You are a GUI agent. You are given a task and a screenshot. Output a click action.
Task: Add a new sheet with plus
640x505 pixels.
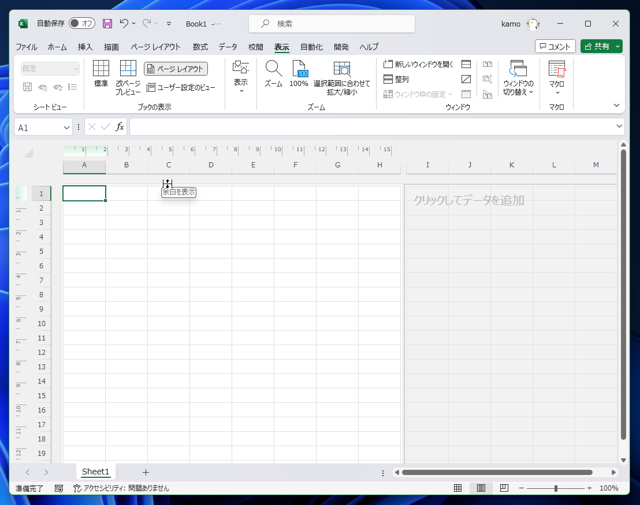pyautogui.click(x=145, y=472)
